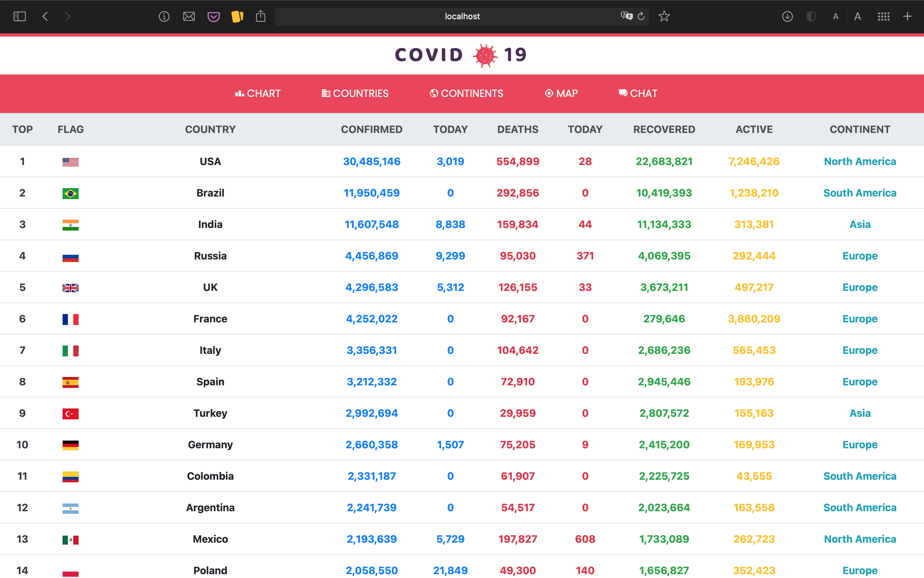
Task: Decrease text size with small A
Action: [836, 16]
